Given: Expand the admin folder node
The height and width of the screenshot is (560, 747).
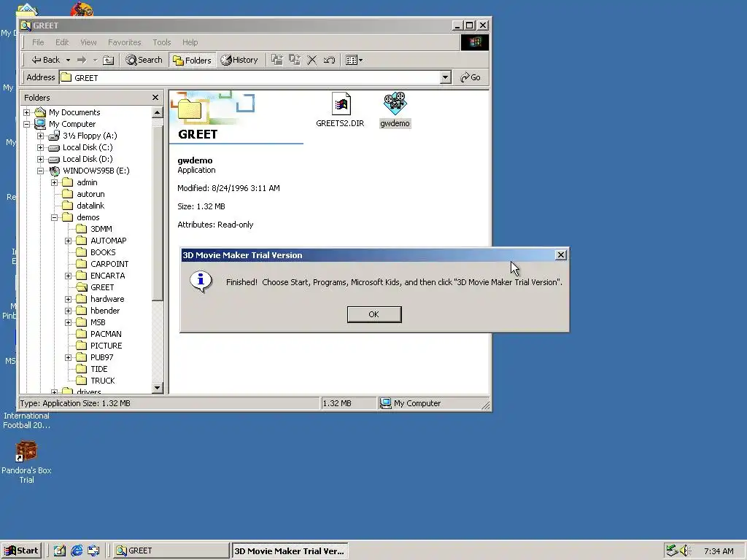Looking at the screenshot, I should click(x=54, y=182).
